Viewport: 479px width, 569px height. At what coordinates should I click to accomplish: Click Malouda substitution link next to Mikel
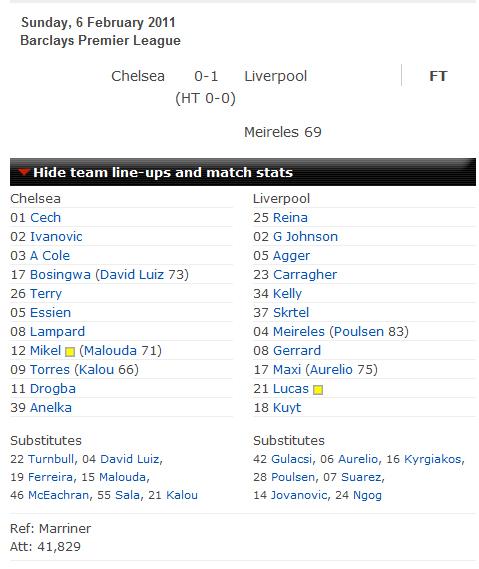point(110,351)
